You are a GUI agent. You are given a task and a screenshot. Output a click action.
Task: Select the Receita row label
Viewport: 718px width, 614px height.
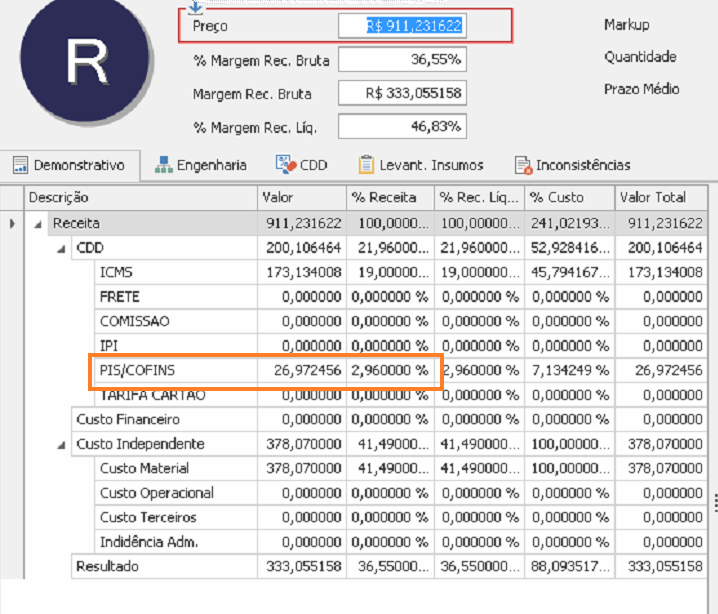[x=76, y=223]
